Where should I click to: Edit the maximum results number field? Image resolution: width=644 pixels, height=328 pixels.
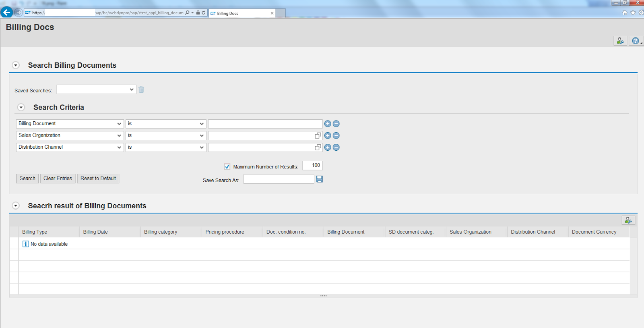[313, 166]
